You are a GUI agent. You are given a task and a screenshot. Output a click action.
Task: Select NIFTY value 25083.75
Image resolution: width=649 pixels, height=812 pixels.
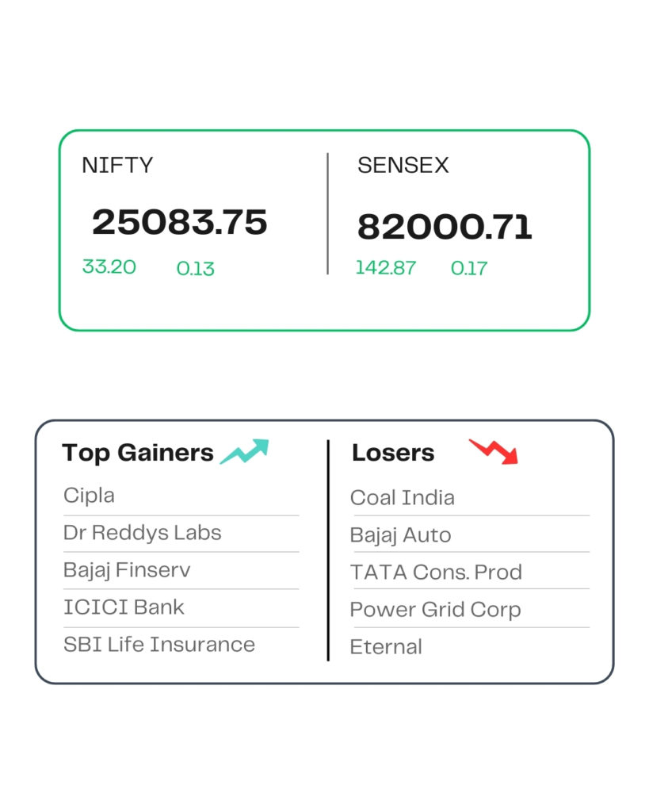click(180, 222)
